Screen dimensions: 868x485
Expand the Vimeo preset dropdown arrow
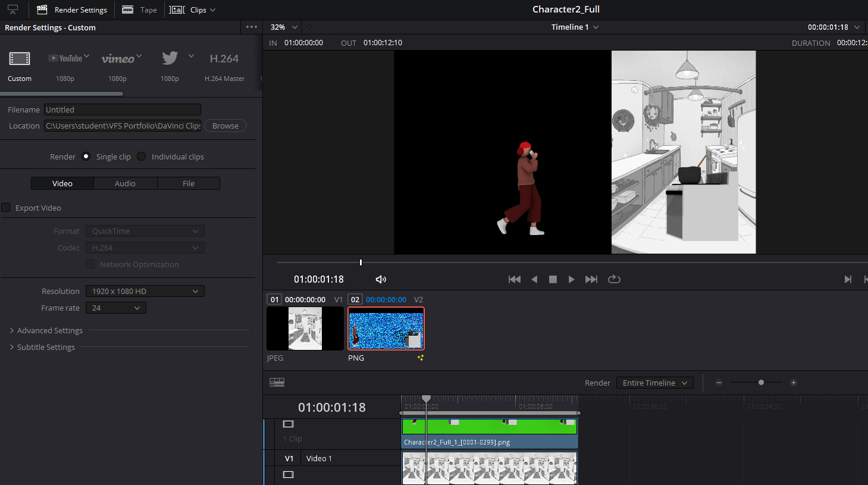click(139, 56)
